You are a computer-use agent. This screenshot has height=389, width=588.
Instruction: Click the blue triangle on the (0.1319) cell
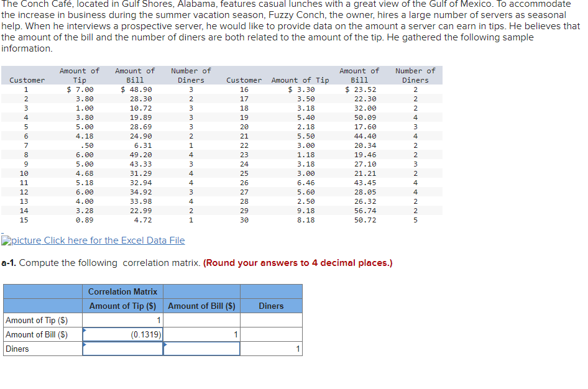pyautogui.click(x=86, y=331)
